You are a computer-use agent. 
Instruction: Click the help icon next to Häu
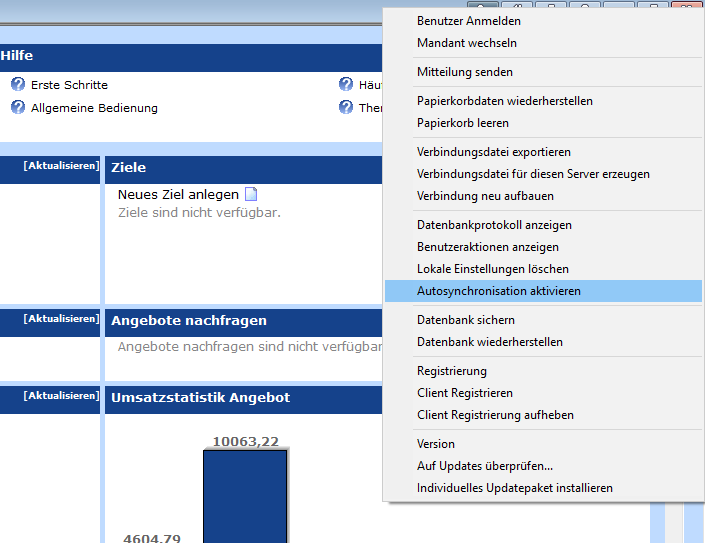pyautogui.click(x=346, y=85)
